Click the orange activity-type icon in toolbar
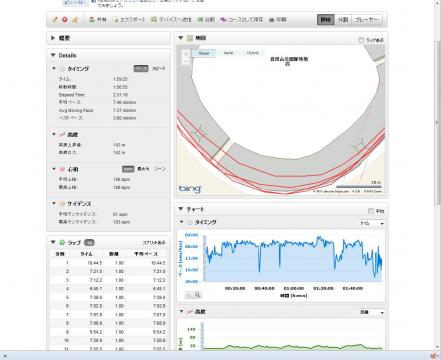Screen dimensions: 441x360 coord(75,20)
